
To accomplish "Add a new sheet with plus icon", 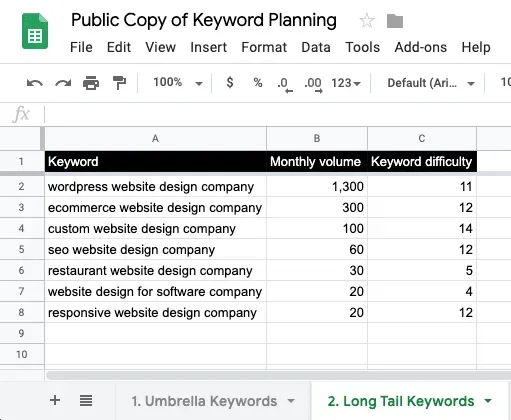I will coord(55,400).
